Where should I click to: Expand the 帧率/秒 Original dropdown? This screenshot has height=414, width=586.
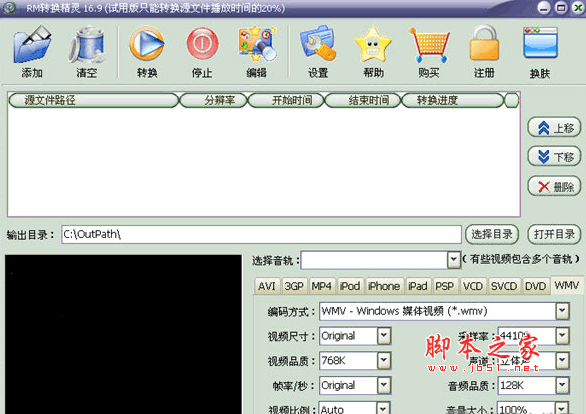tap(384, 385)
